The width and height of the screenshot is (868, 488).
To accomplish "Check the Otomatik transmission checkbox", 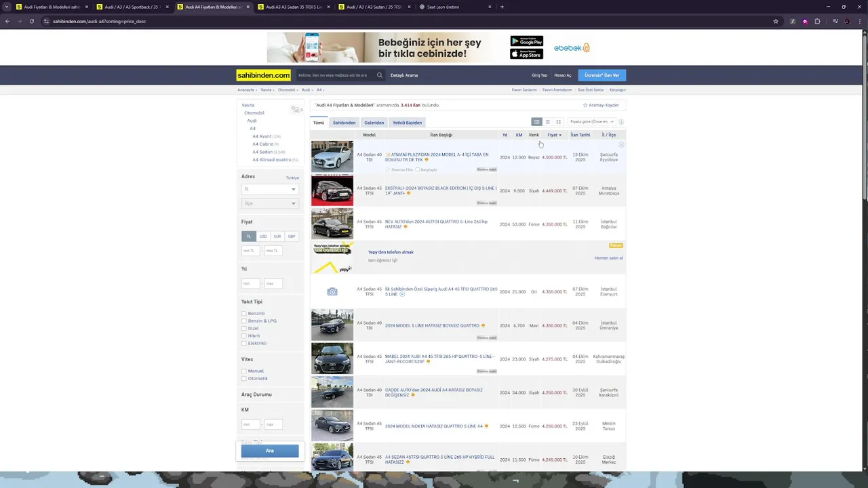I will (244, 379).
